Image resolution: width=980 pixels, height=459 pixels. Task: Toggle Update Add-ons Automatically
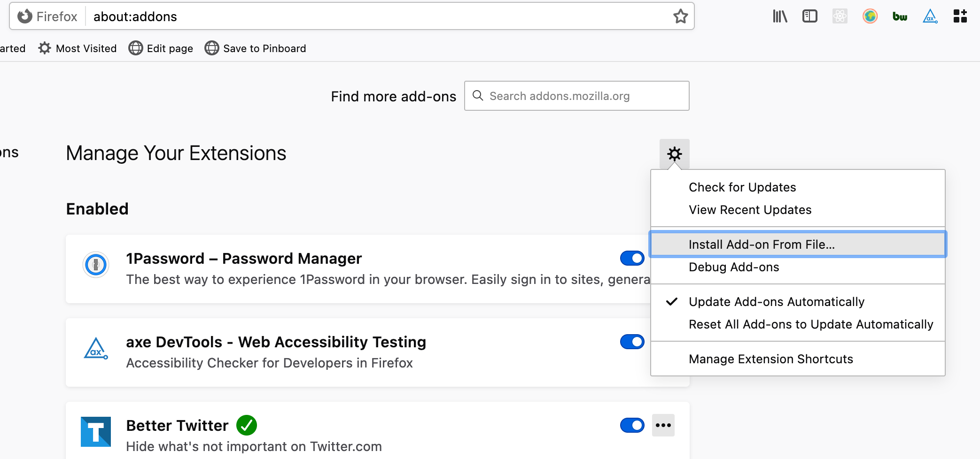pyautogui.click(x=798, y=302)
